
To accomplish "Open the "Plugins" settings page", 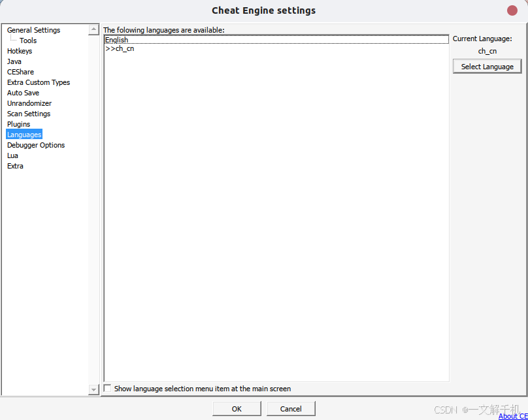I will (18, 124).
